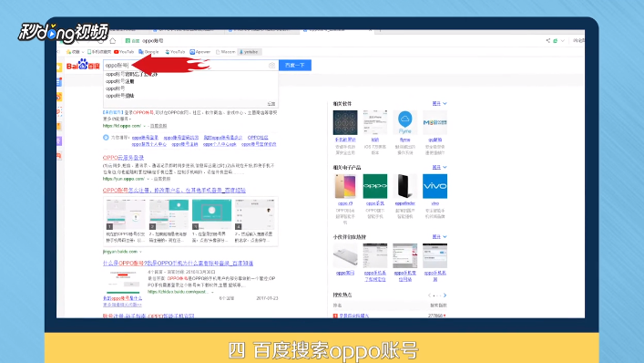
Task: Open the Google bookmark
Action: click(x=148, y=52)
